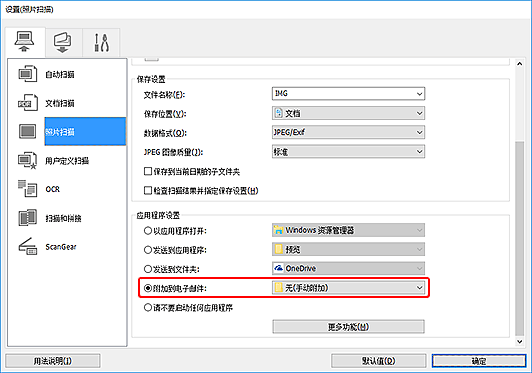Viewport: 532px width, 373px height.
Task: Click the JPEG 图像质量 label
Action: (x=173, y=152)
